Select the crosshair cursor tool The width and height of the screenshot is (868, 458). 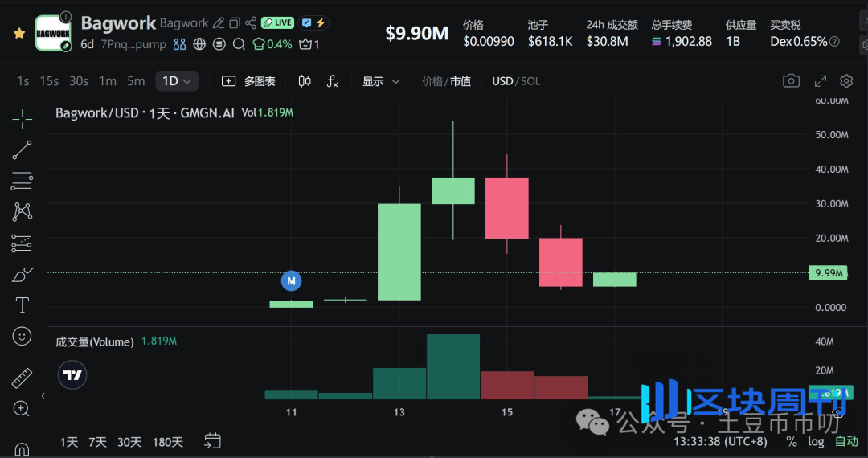pyautogui.click(x=23, y=119)
